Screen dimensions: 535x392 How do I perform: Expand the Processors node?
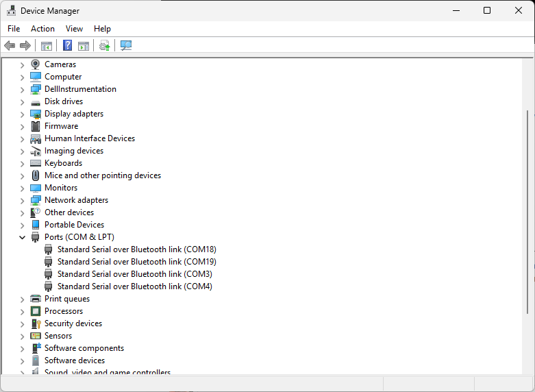22,311
